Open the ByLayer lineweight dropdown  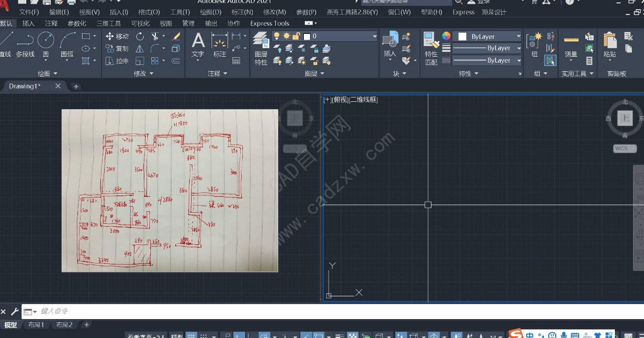pyautogui.click(x=487, y=48)
